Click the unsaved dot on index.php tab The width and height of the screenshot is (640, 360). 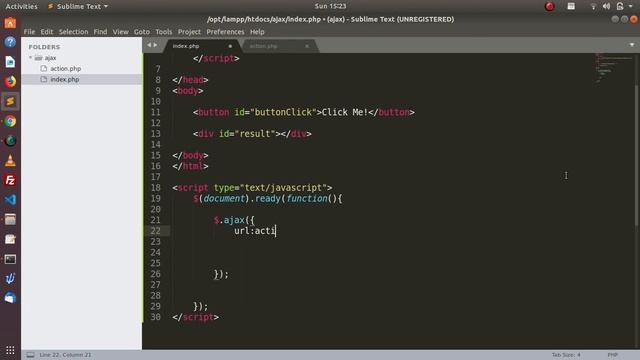(230, 46)
